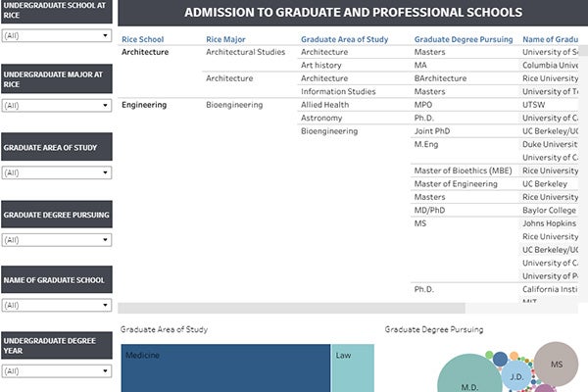Click the table's horizontal scrollbar thumb
The image size is (588, 392).
[x=291, y=308]
